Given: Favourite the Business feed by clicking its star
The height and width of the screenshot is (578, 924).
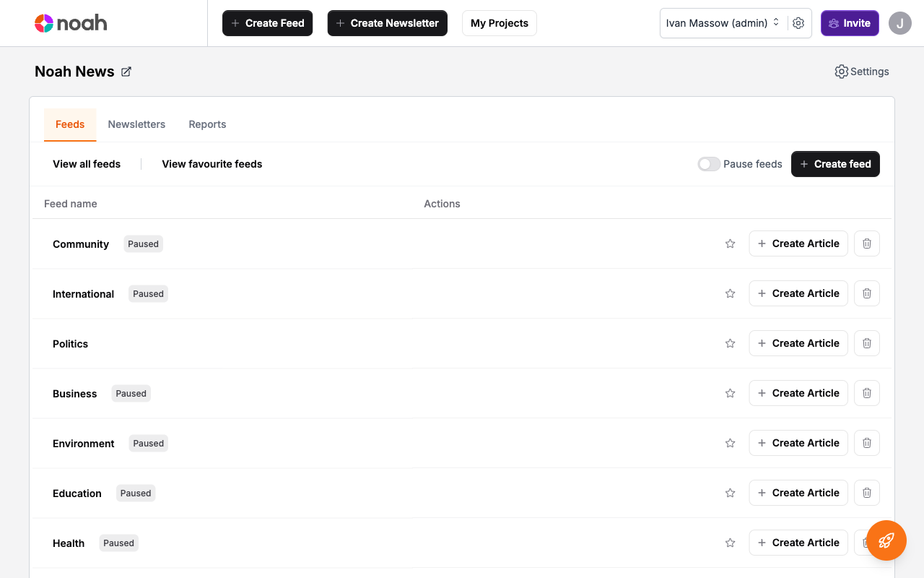Looking at the screenshot, I should tap(730, 393).
